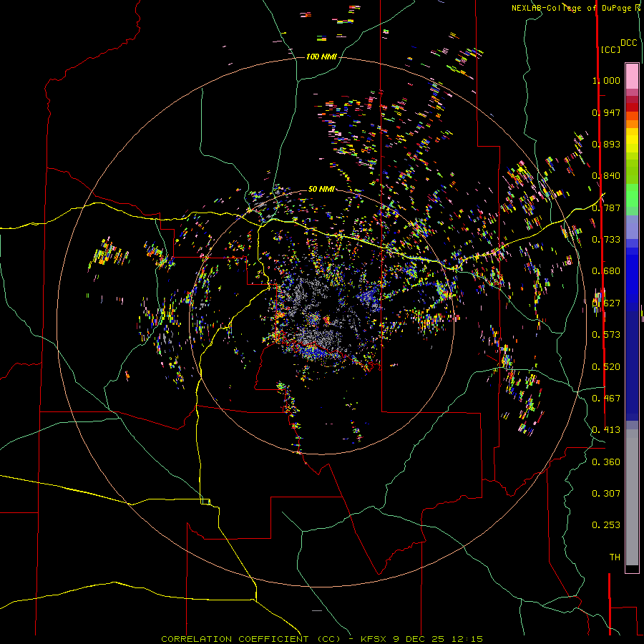Click the red segment of the color scale
The image size is (644, 644).
[632, 107]
